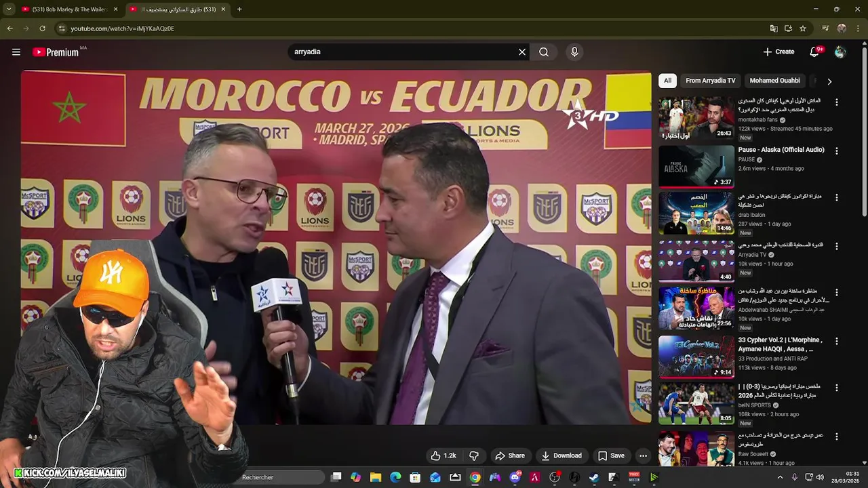Open the Chrome profile avatar
Viewport: 868px width, 488px height.
click(x=842, y=28)
